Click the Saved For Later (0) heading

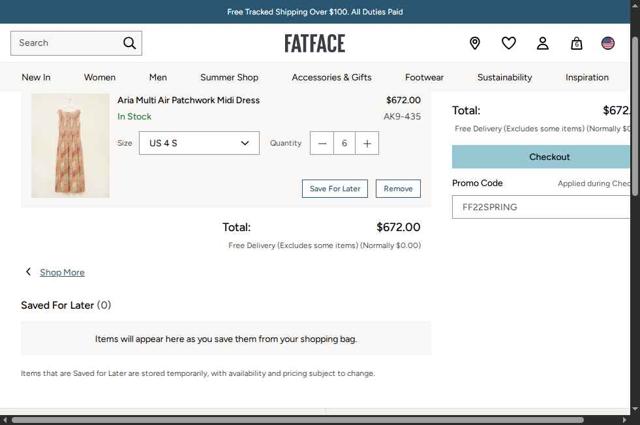66,305
